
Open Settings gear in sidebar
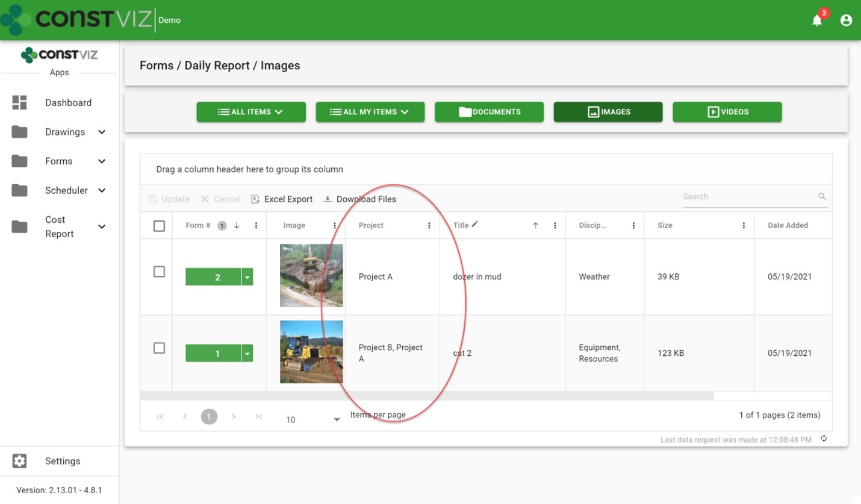point(19,461)
